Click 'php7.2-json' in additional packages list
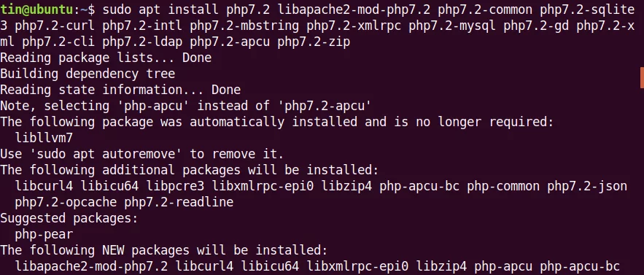644x275 pixels. pos(587,186)
